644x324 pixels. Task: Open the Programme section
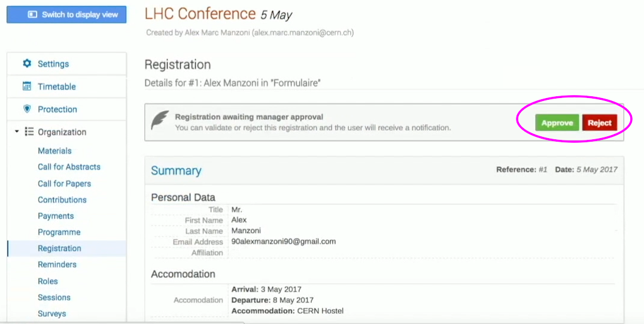pos(59,232)
